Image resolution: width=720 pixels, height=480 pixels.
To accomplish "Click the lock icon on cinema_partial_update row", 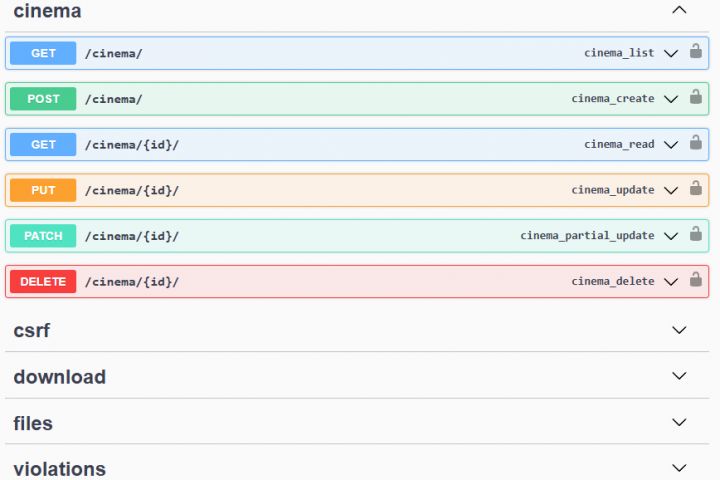I will coord(695,235).
